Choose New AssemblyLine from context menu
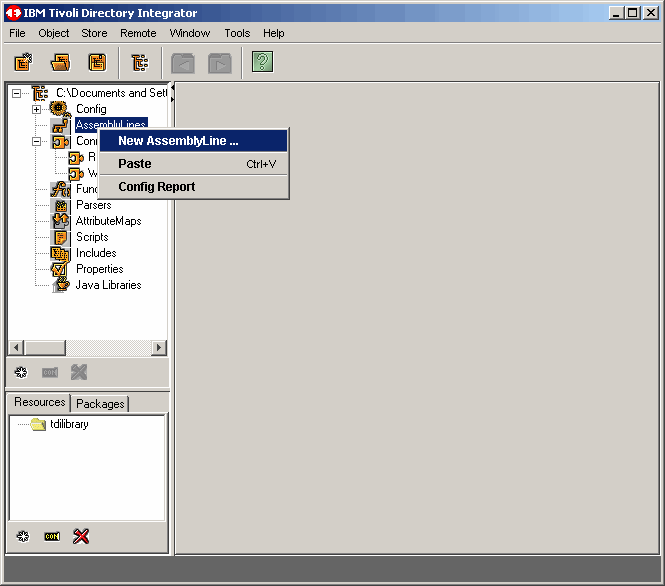The image size is (665, 586). (x=178, y=141)
